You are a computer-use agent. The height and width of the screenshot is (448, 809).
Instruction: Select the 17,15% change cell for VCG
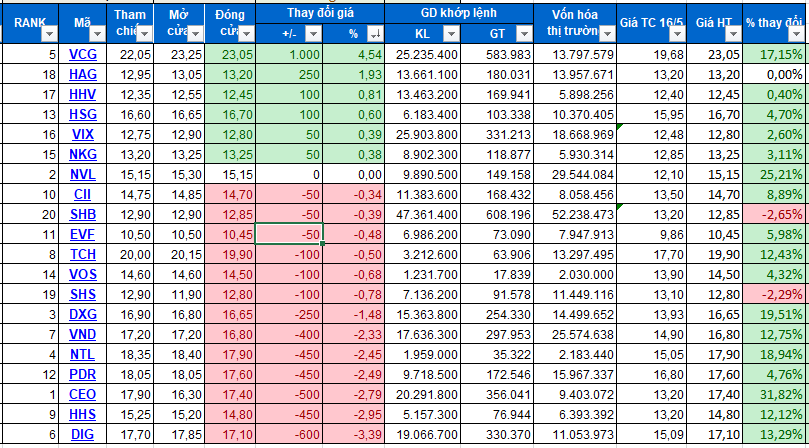point(776,54)
